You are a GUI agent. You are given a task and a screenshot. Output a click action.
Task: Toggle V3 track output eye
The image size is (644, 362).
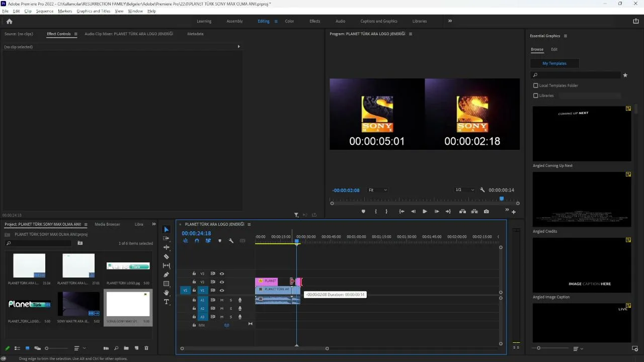[x=221, y=274]
